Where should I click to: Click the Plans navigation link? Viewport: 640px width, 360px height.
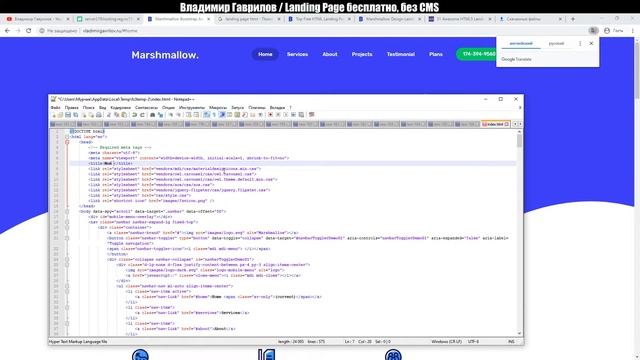pyautogui.click(x=436, y=54)
